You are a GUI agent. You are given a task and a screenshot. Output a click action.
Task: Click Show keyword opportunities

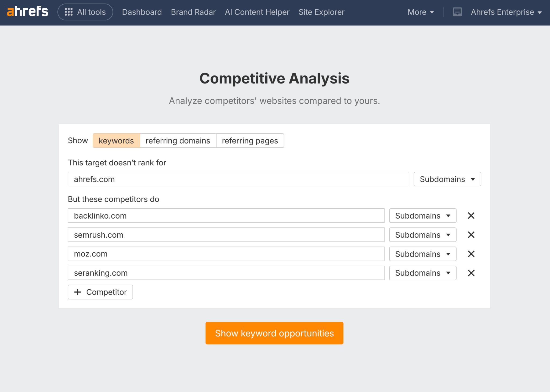(x=274, y=333)
